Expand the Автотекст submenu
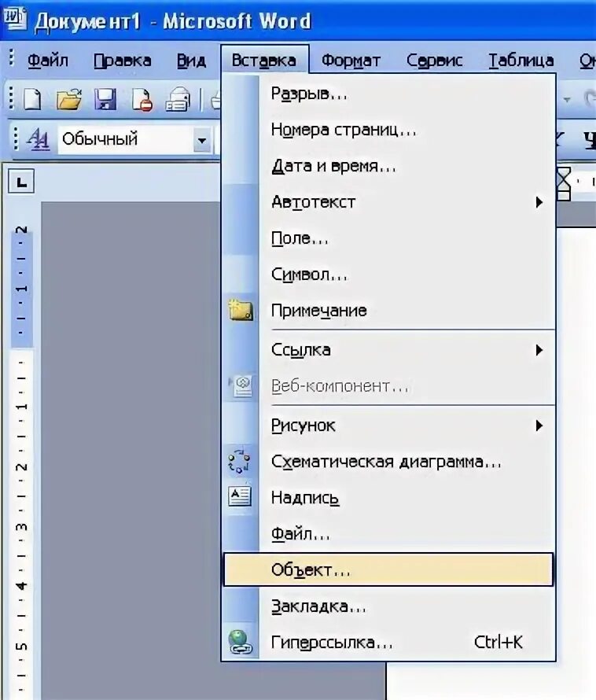Image resolution: width=596 pixels, height=700 pixels. pyautogui.click(x=389, y=202)
